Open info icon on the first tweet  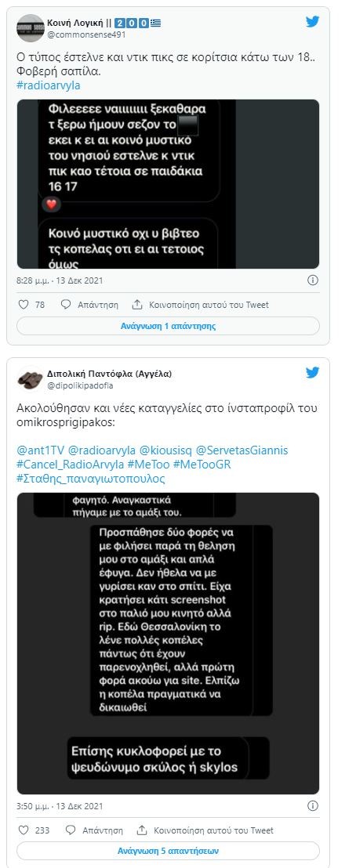(313, 280)
